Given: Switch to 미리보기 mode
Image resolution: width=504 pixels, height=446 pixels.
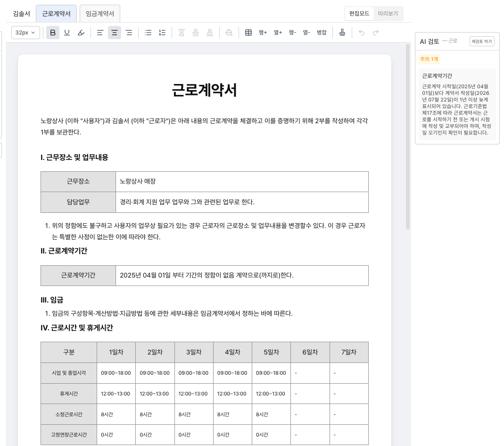Looking at the screenshot, I should [x=388, y=14].
